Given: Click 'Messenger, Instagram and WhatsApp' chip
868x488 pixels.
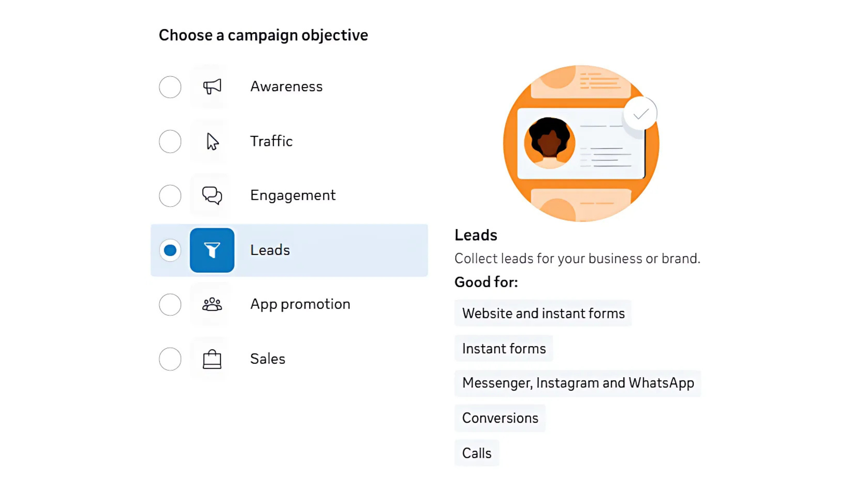Looking at the screenshot, I should click(x=578, y=383).
